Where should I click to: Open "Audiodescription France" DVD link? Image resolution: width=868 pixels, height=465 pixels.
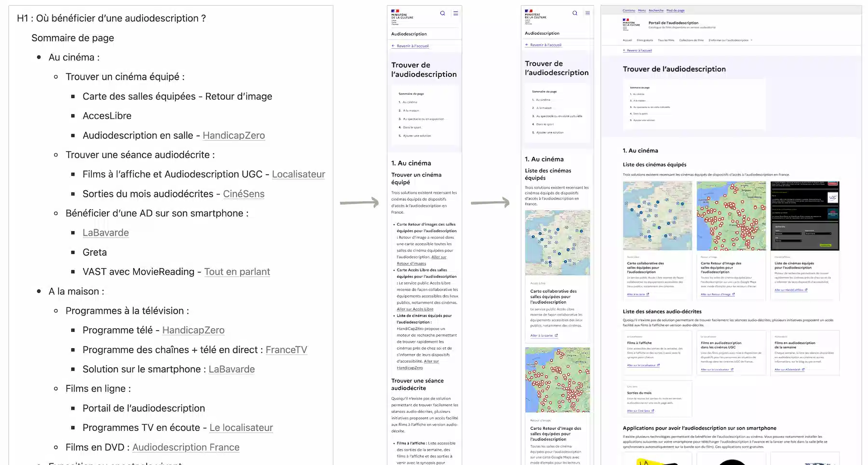(x=186, y=447)
